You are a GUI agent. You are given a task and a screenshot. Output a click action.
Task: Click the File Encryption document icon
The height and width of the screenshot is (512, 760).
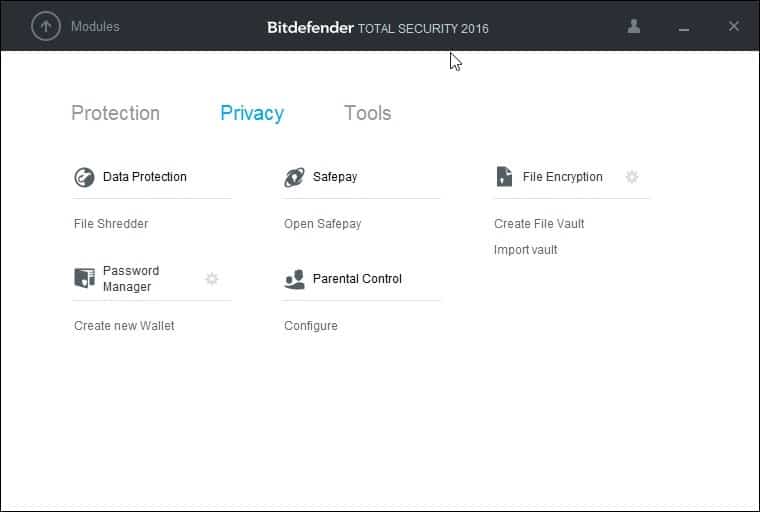pos(504,176)
